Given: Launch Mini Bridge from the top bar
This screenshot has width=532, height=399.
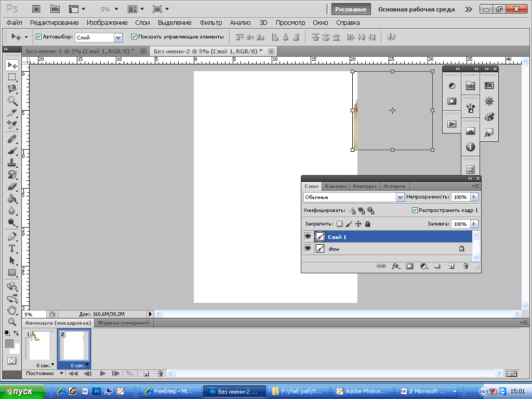Looking at the screenshot, I should coord(55,9).
